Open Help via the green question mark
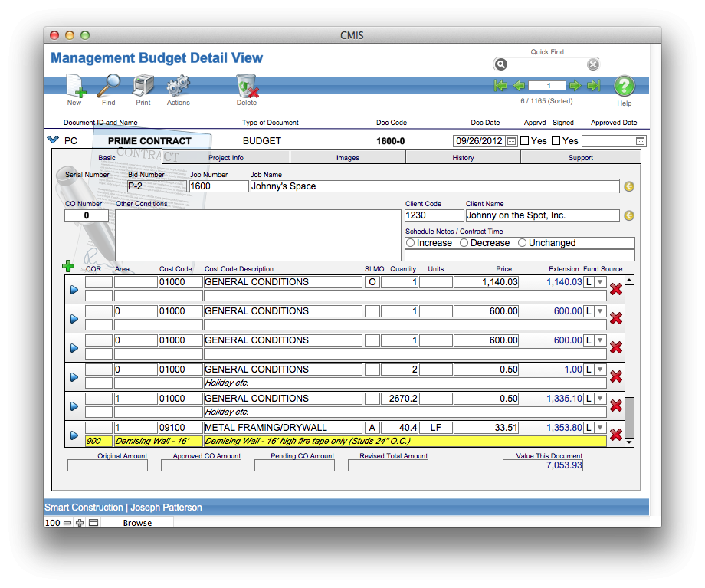 [x=624, y=86]
